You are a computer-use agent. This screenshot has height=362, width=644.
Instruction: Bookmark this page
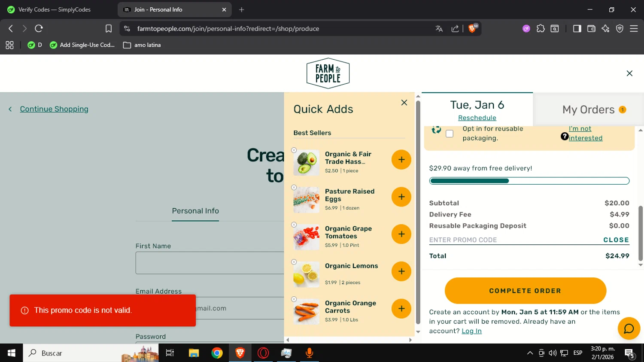coord(109,29)
